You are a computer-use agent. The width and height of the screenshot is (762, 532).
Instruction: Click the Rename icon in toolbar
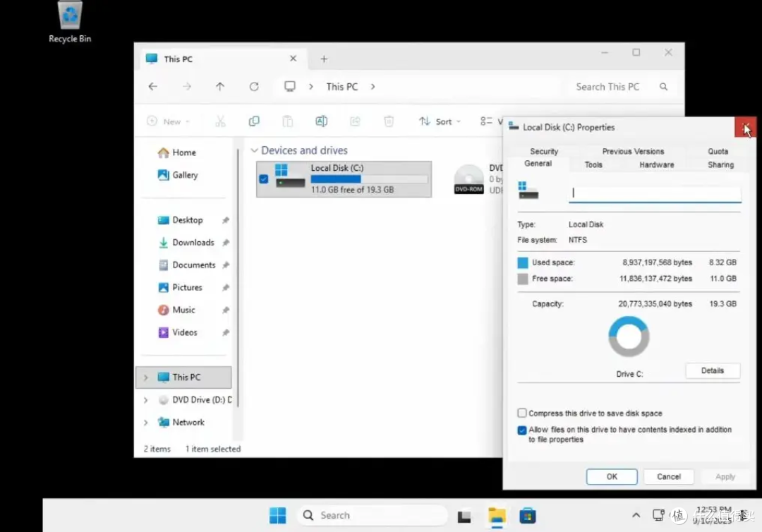click(321, 121)
